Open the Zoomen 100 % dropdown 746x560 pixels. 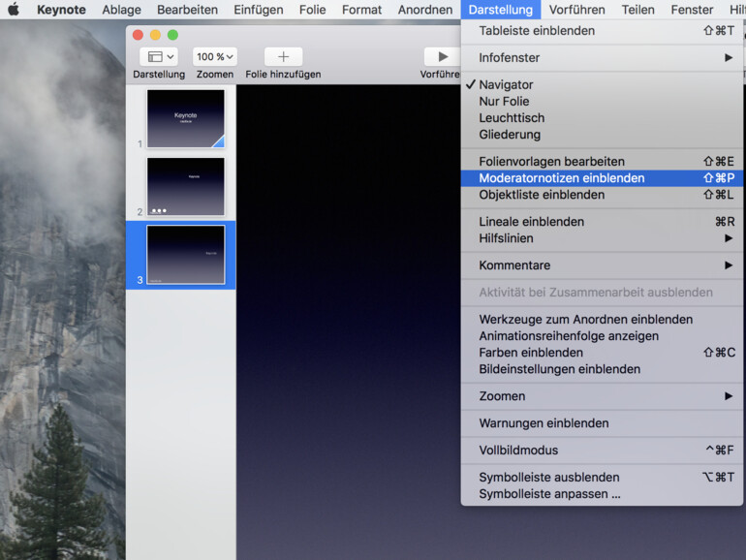coord(214,57)
